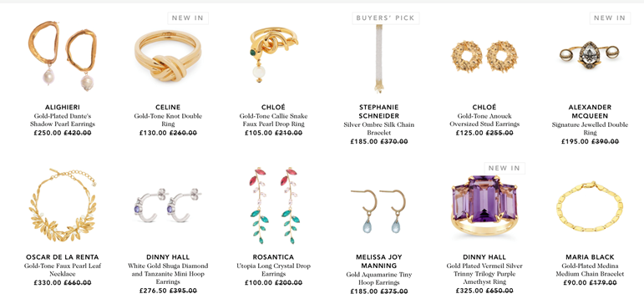Open the Melissa Joy Manning aquamarine earrings image
The width and height of the screenshot is (644, 304).
tap(378, 210)
